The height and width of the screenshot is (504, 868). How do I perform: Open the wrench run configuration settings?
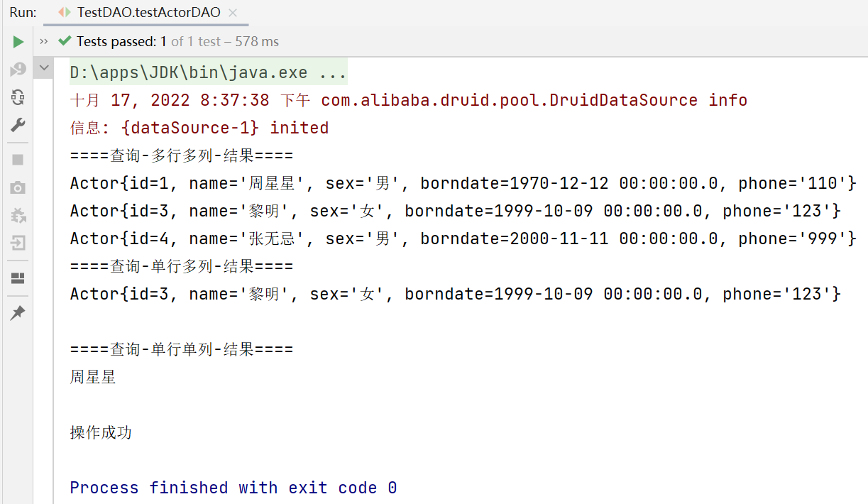click(x=18, y=125)
